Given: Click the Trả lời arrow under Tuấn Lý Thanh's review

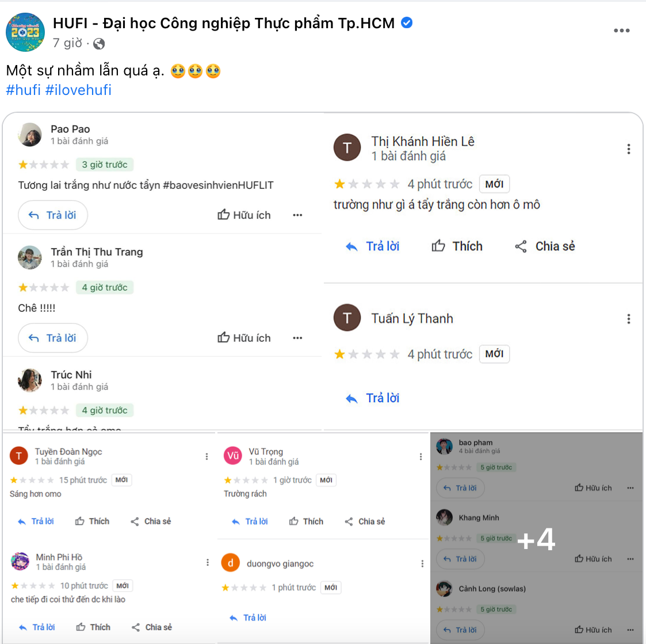Looking at the screenshot, I should click(x=352, y=398).
